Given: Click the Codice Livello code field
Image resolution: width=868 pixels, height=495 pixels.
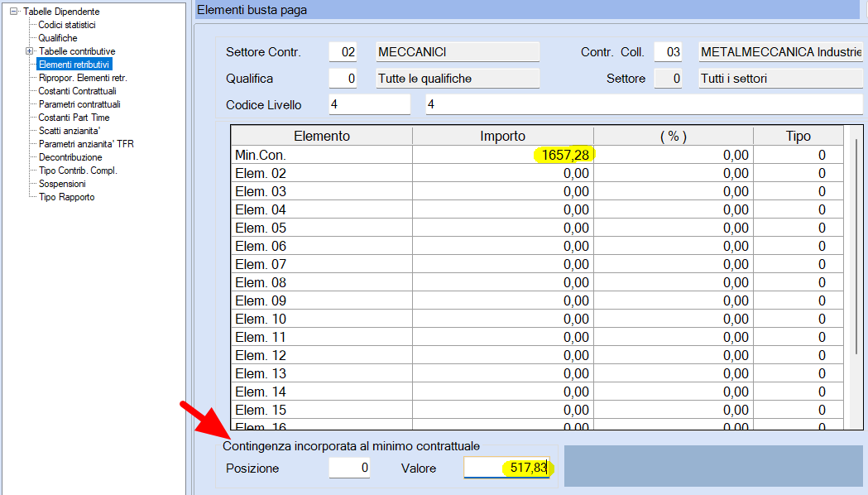Looking at the screenshot, I should [x=370, y=104].
